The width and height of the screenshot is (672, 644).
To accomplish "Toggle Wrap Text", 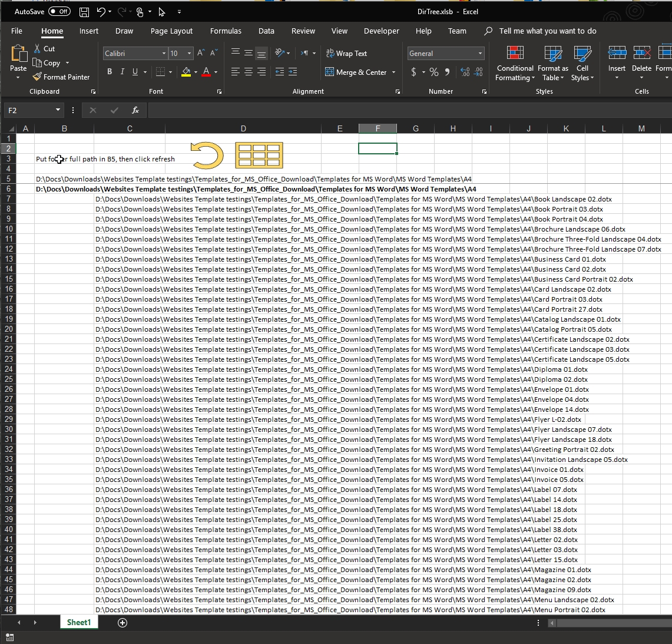I will pos(346,54).
